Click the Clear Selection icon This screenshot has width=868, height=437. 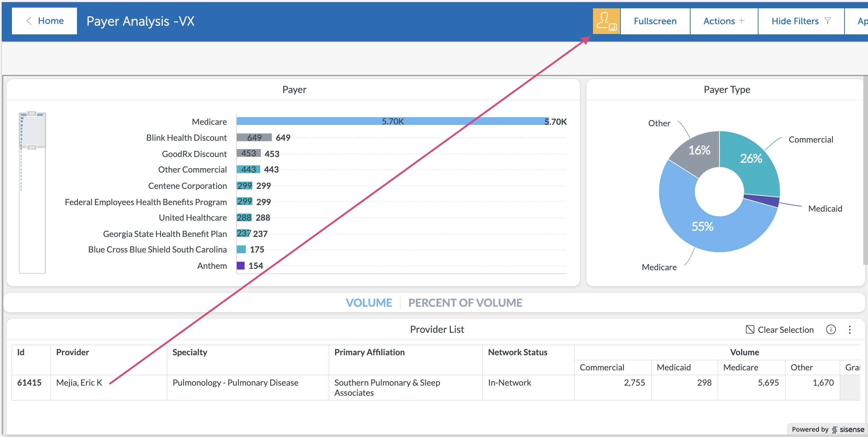click(x=750, y=330)
